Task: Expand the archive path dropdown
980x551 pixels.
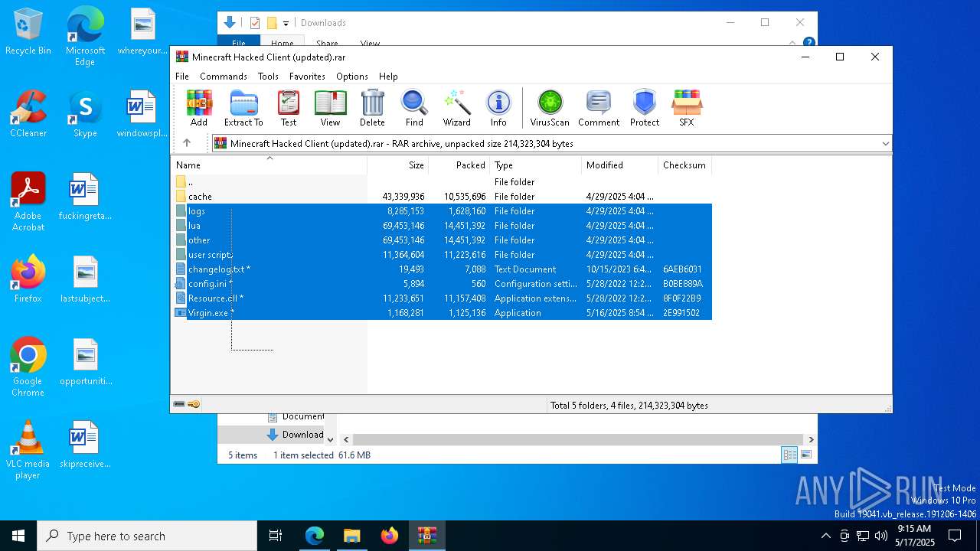Action: (885, 143)
